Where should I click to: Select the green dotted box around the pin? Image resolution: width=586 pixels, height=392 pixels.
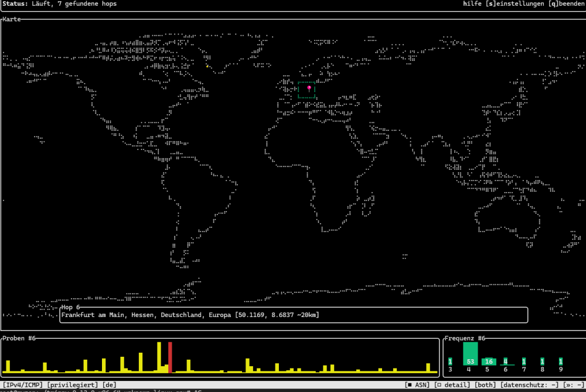click(306, 90)
